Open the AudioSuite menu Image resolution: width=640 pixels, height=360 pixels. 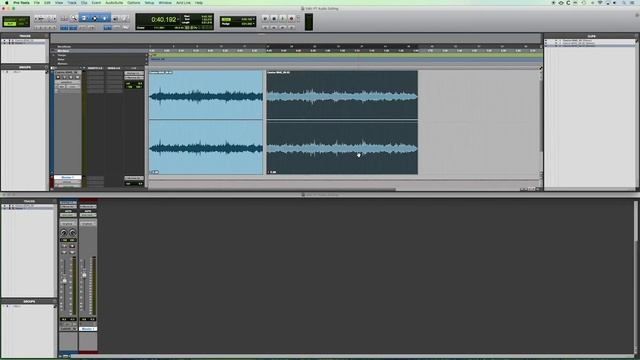coord(114,2)
